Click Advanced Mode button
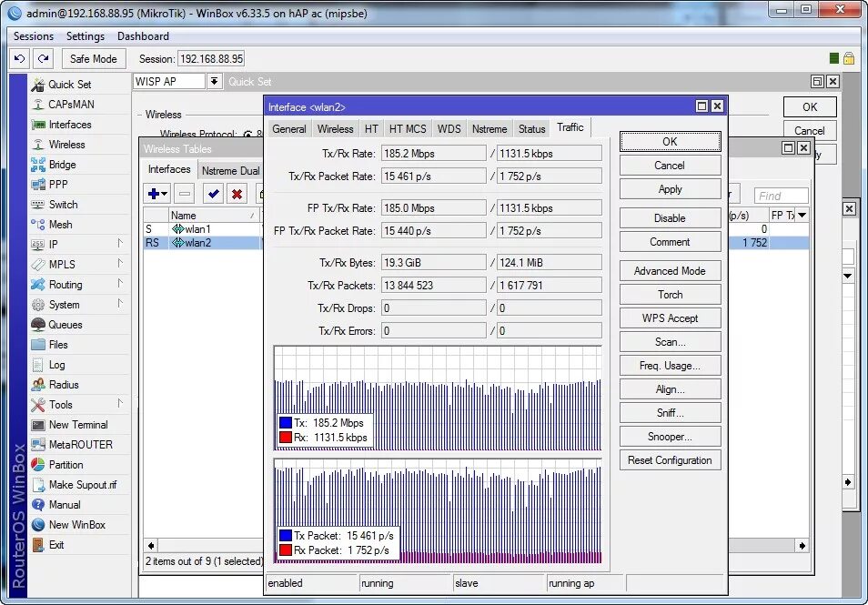The width and height of the screenshot is (868, 605). pos(670,271)
